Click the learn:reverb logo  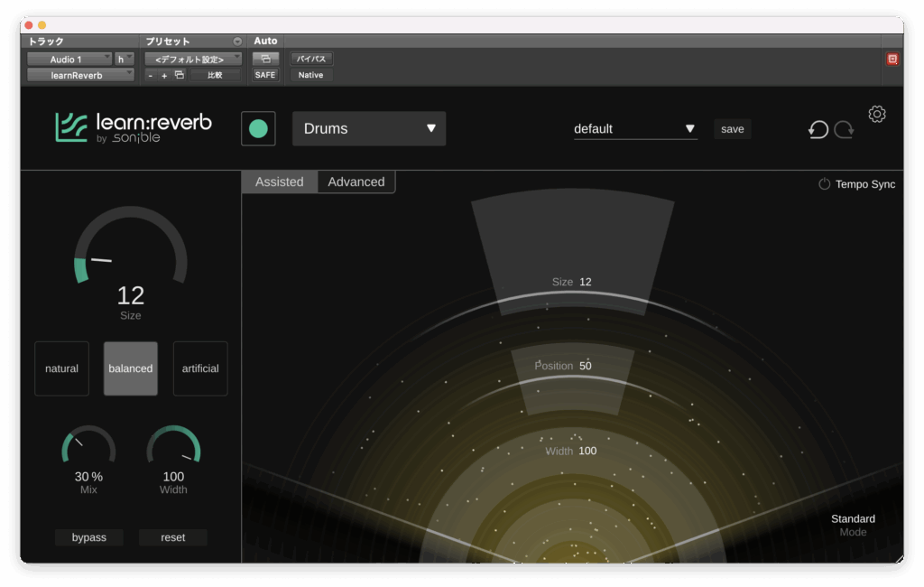[x=134, y=127]
